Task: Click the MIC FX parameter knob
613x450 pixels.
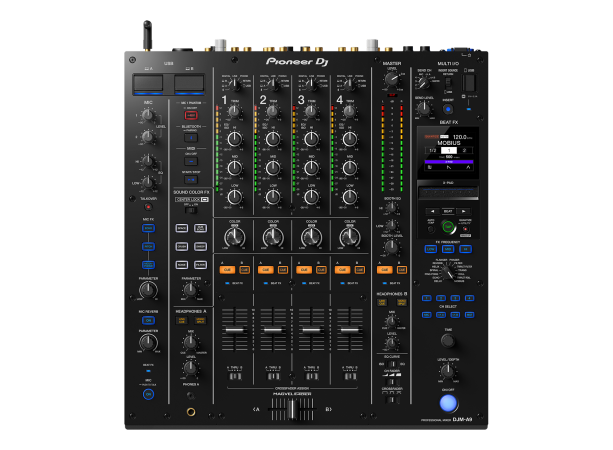Action: 148,290
